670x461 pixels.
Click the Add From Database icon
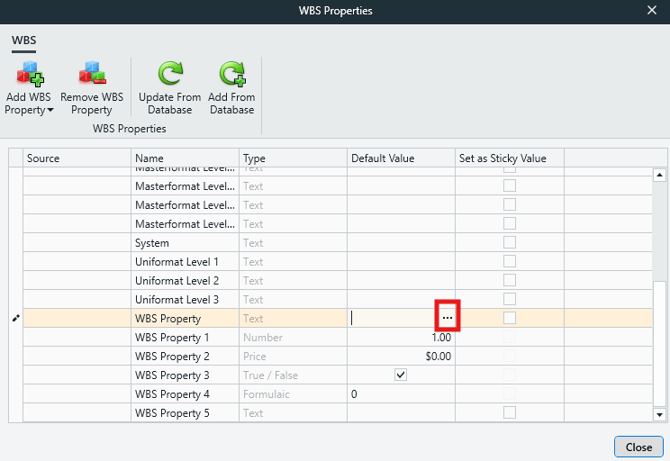[232, 74]
